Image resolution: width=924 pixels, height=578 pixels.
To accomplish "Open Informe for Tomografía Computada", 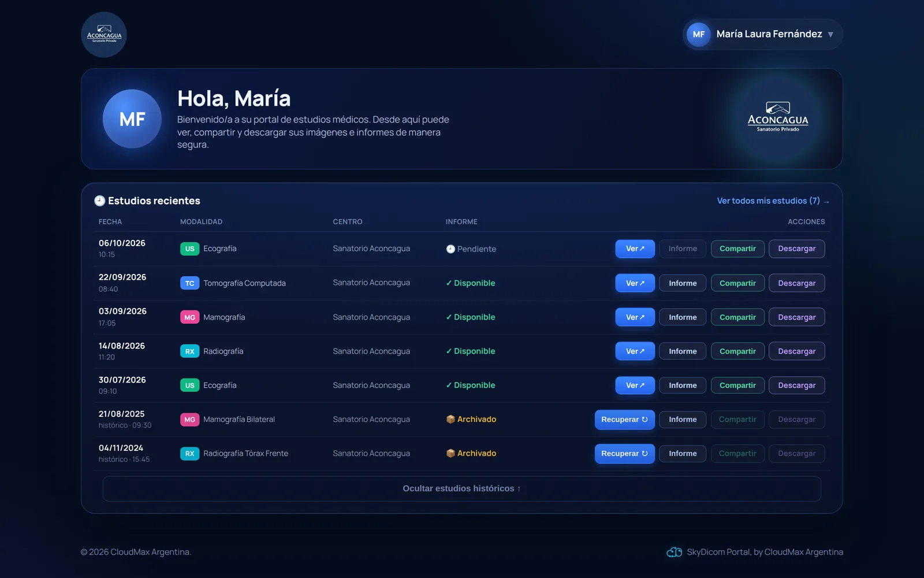I will [683, 283].
